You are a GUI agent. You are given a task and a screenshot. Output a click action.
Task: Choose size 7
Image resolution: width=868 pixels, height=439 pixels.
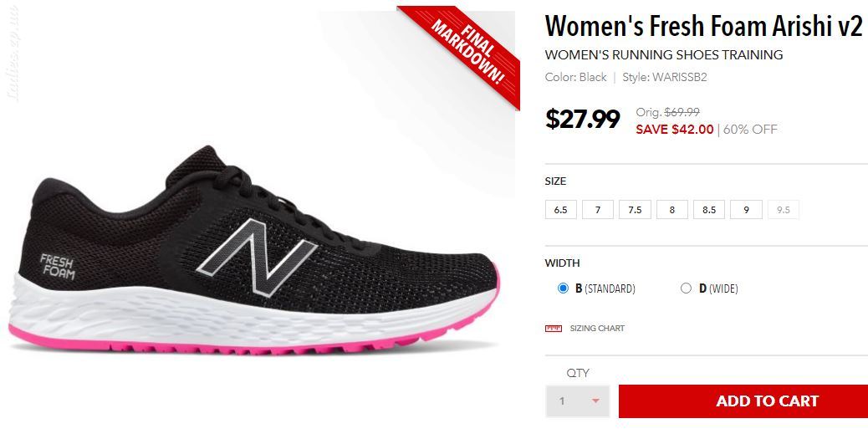598,210
